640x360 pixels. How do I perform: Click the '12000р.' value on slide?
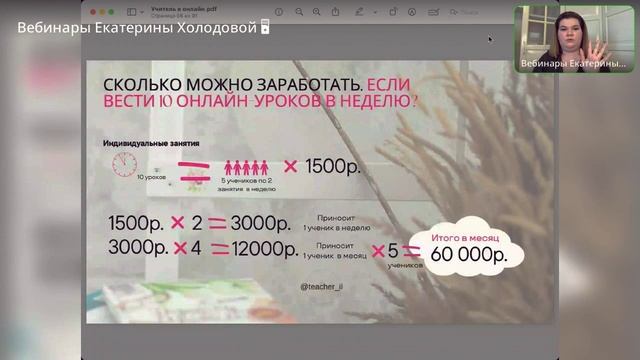click(x=265, y=249)
